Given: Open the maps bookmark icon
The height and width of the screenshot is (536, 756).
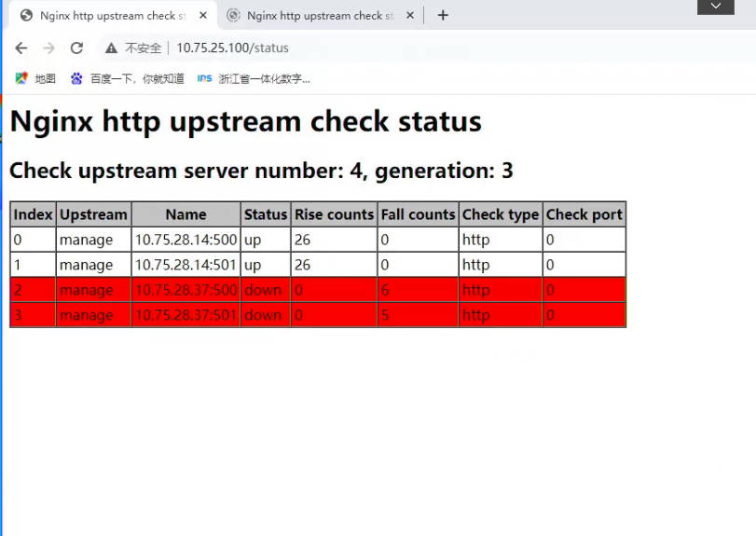Looking at the screenshot, I should click(x=21, y=78).
